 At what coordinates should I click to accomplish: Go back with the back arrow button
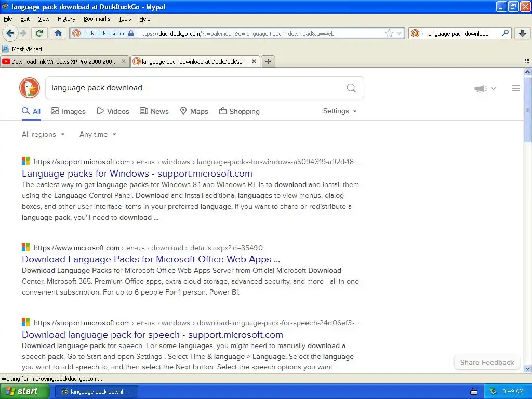point(10,33)
